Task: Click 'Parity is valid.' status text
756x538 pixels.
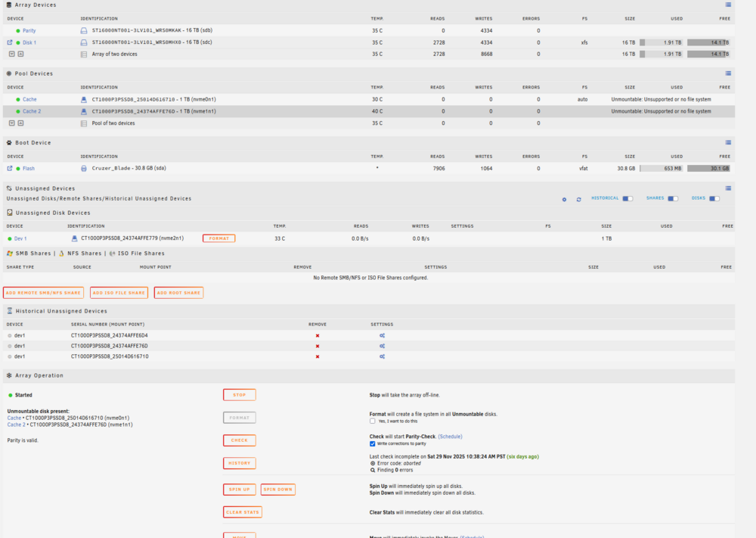Action: tap(23, 440)
